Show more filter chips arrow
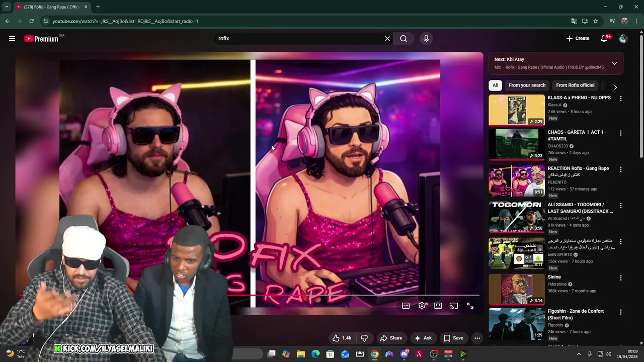This screenshot has height=362, width=644. (615, 87)
